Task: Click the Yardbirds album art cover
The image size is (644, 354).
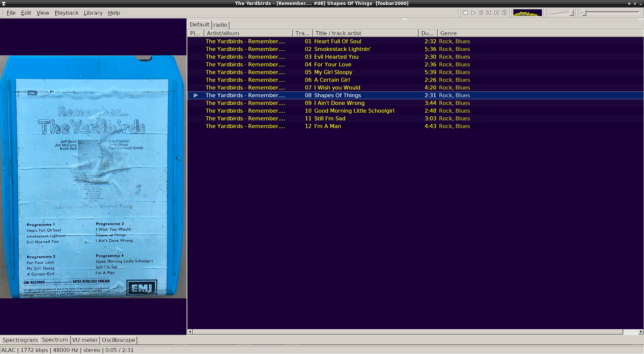Action: (93, 177)
